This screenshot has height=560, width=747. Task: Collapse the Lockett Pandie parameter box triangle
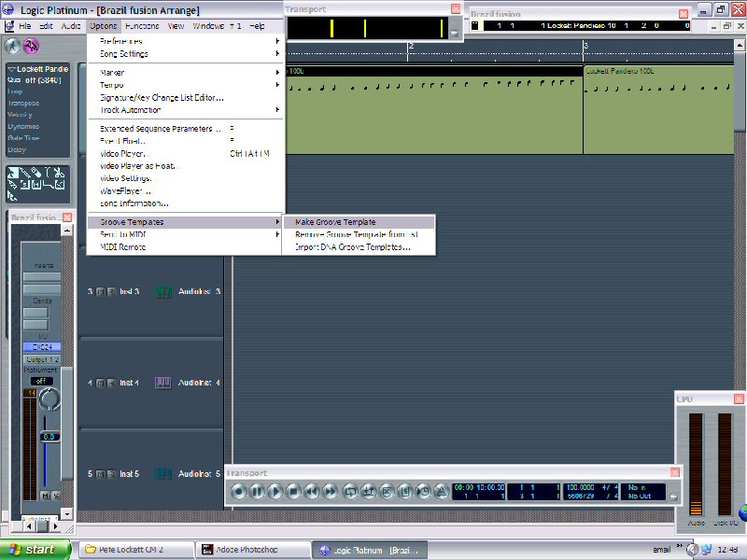(10, 69)
